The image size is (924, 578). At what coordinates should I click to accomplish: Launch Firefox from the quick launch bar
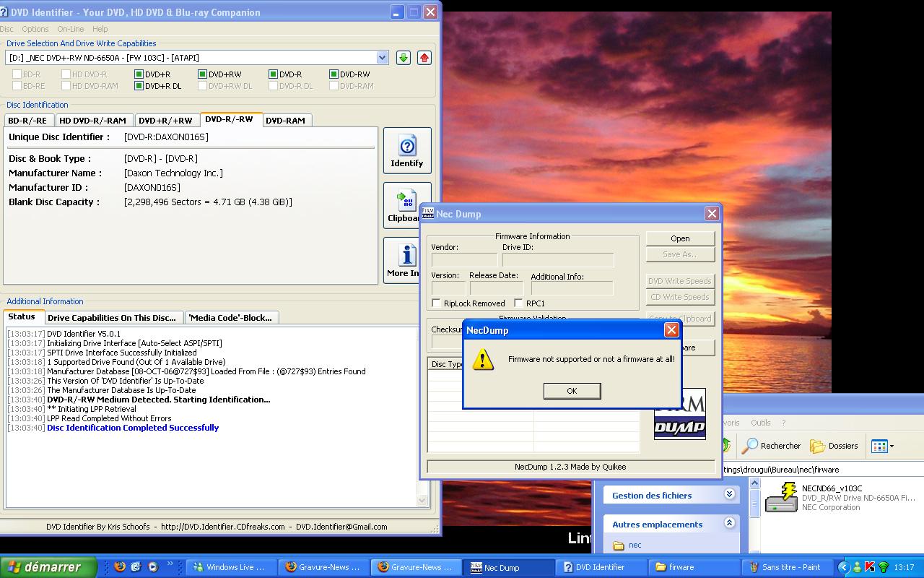(120, 567)
